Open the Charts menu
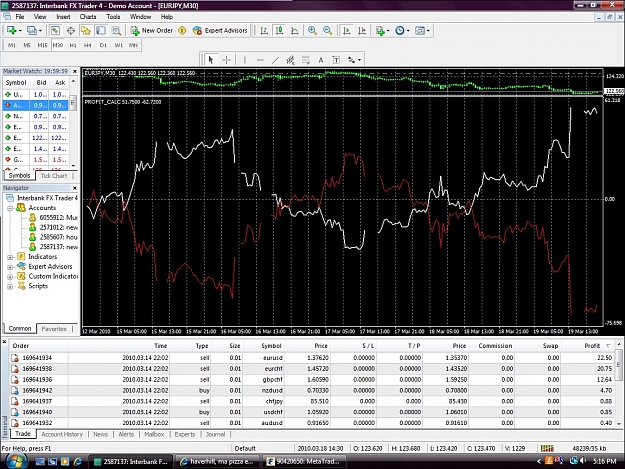This screenshot has height=469, width=625. (x=88, y=17)
